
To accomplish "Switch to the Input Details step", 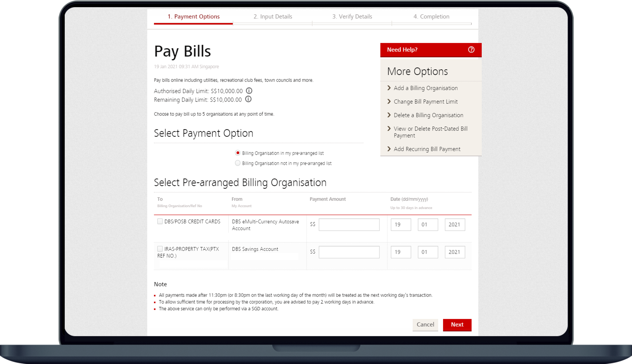I will click(x=273, y=17).
